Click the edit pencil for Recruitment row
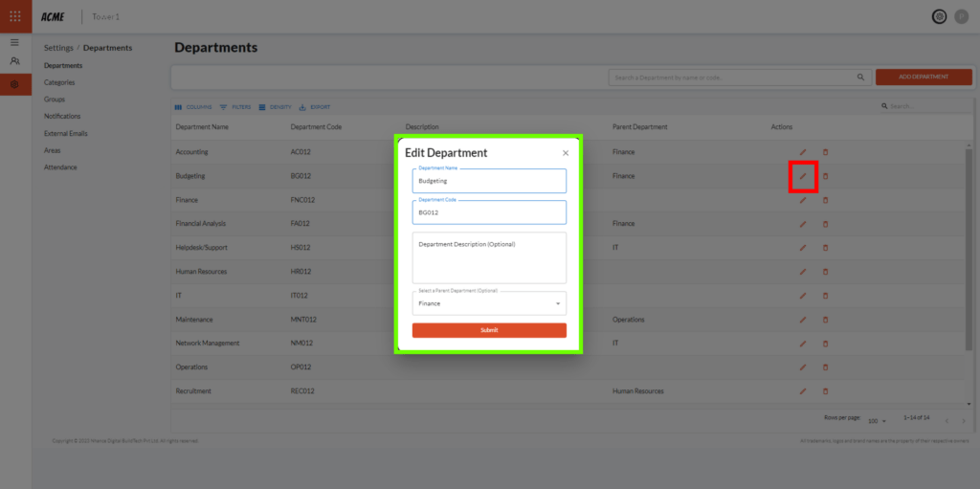 (803, 391)
